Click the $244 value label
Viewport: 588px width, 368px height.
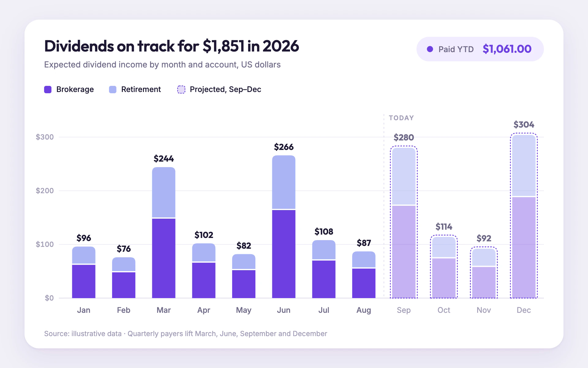tap(164, 159)
